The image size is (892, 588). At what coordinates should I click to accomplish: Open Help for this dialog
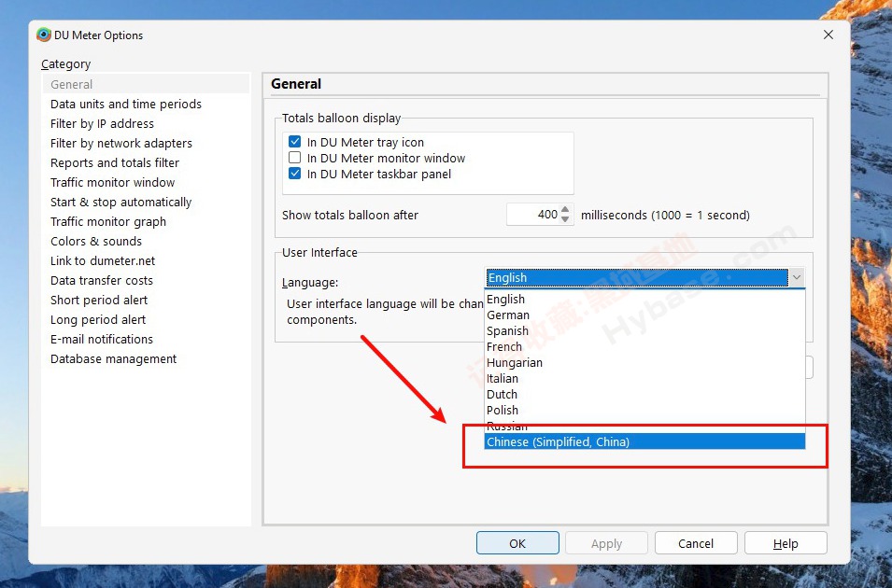point(786,543)
